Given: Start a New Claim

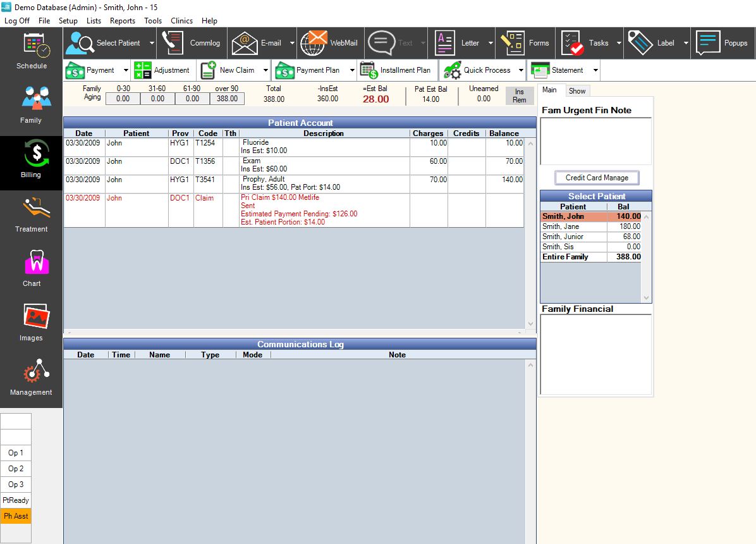Looking at the screenshot, I should coord(233,70).
